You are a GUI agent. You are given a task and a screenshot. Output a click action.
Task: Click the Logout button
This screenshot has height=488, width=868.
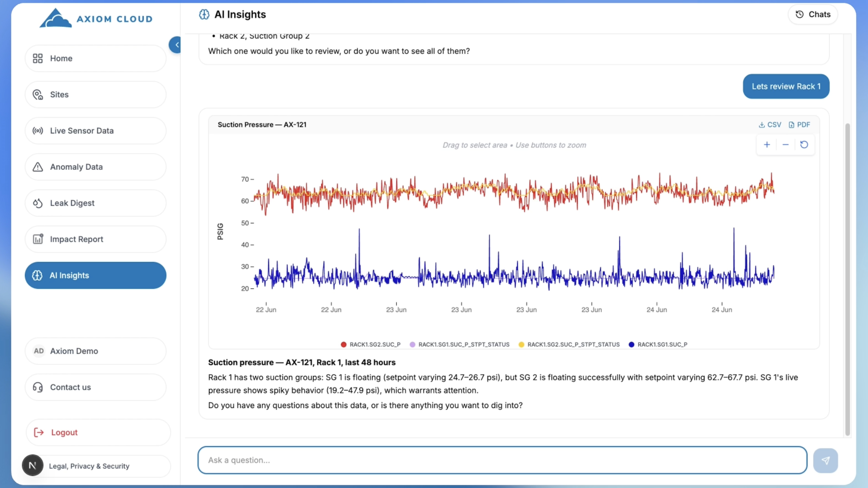tap(98, 432)
